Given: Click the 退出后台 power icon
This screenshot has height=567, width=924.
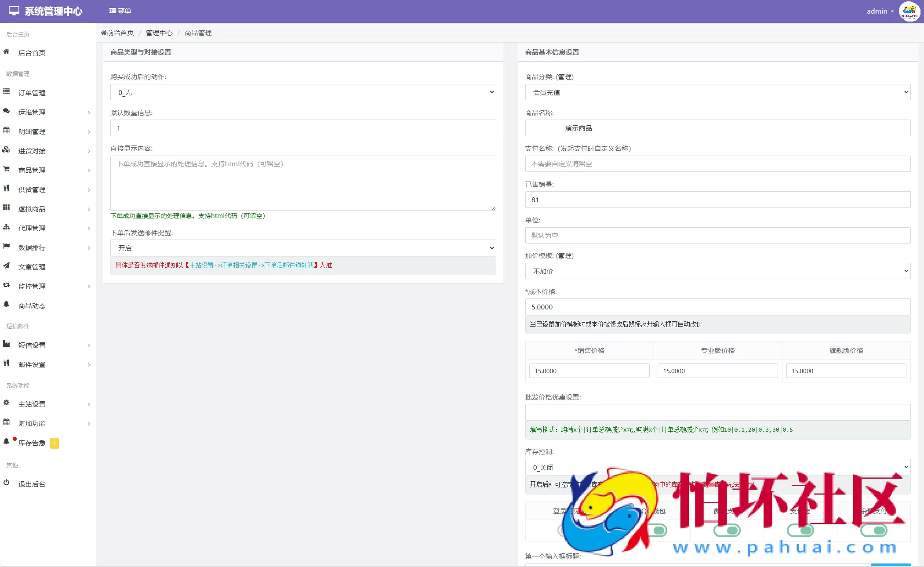Looking at the screenshot, I should (x=7, y=483).
